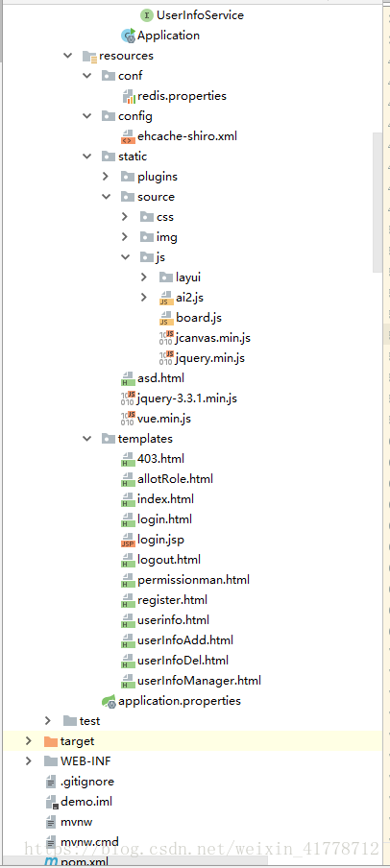Image resolution: width=390 pixels, height=868 pixels.
Task: Click the jquery.min.js minified file icon
Action: click(x=166, y=358)
